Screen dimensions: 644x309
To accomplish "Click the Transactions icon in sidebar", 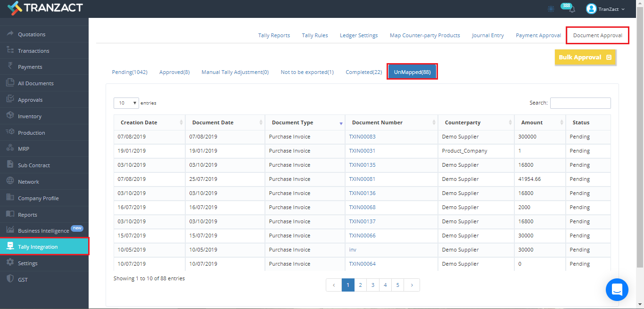I will [x=10, y=50].
